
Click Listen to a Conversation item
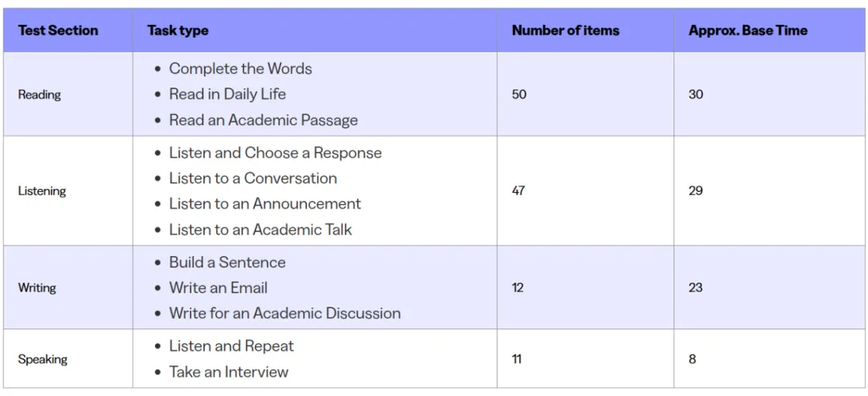point(253,178)
